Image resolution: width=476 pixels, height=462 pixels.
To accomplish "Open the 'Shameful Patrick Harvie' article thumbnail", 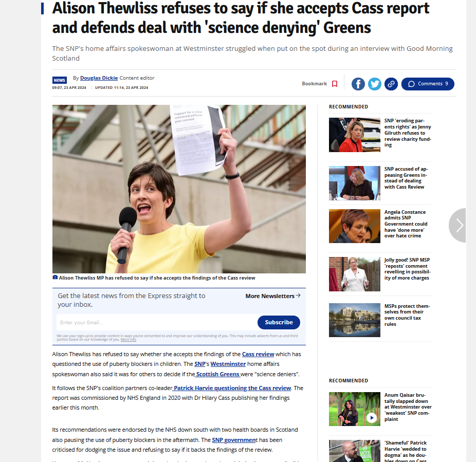I will [355, 451].
